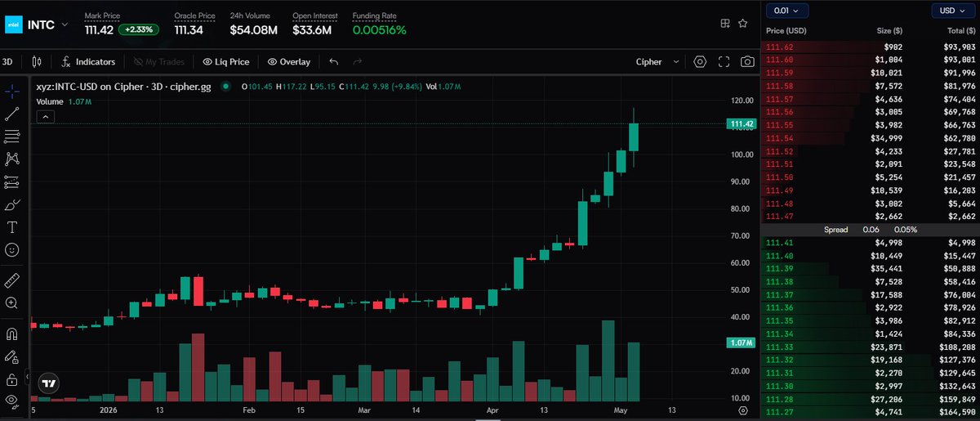Select the trend line drawing tool

tap(11, 114)
